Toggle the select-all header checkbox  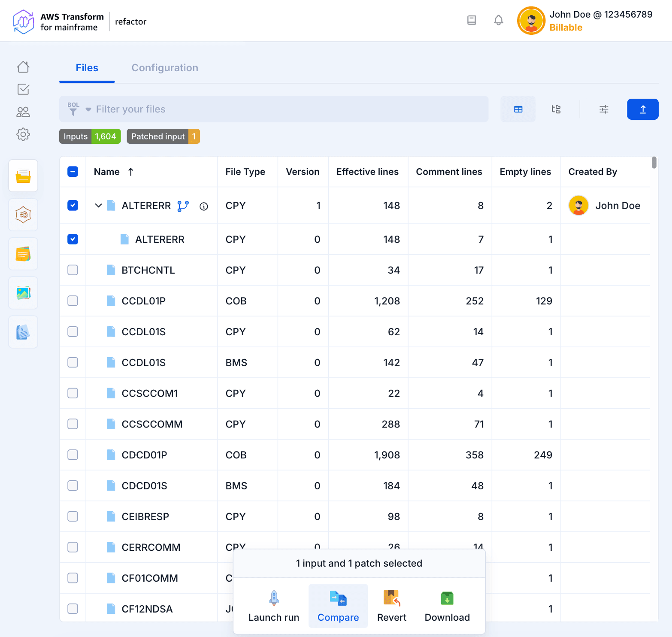tap(73, 172)
